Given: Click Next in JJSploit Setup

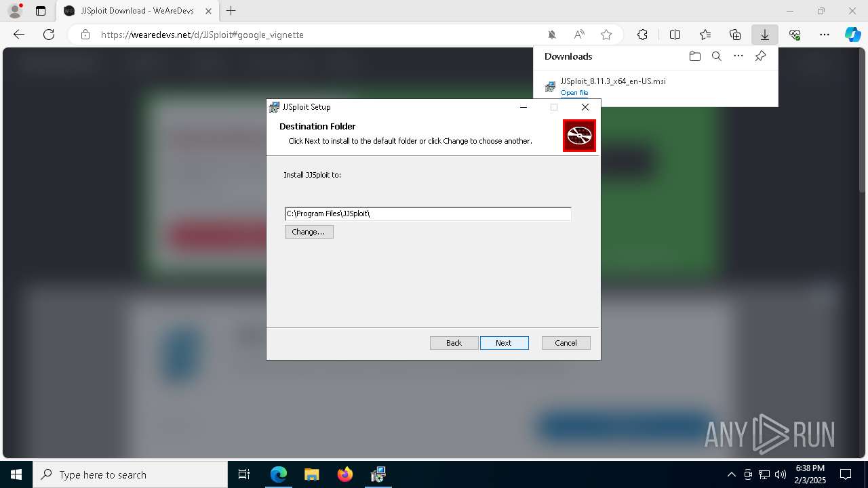Looking at the screenshot, I should [504, 343].
